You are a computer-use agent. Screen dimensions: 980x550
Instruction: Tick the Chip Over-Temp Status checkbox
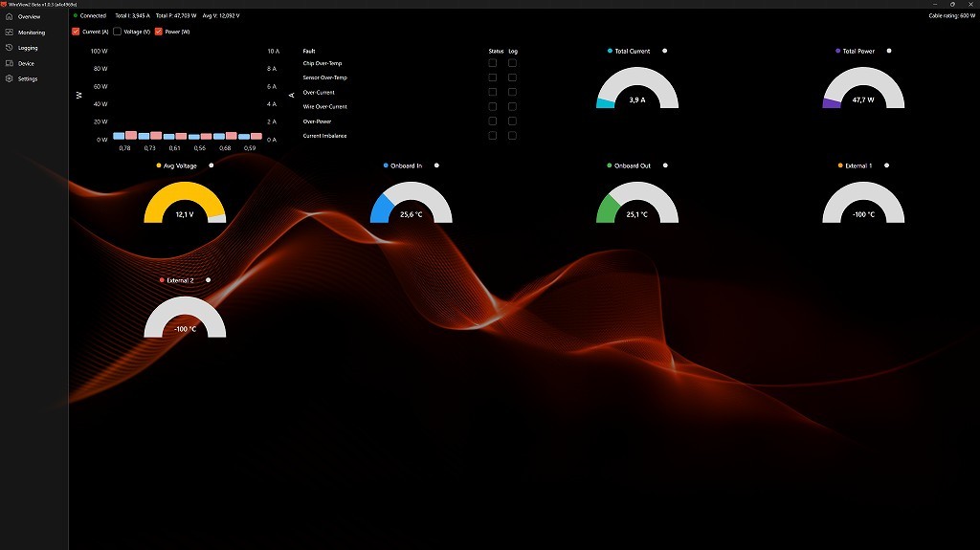coord(493,63)
